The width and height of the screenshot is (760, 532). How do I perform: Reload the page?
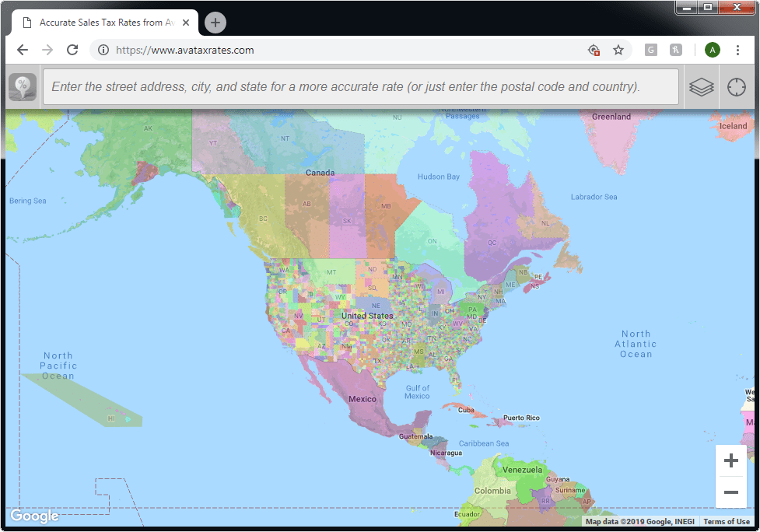click(x=72, y=50)
